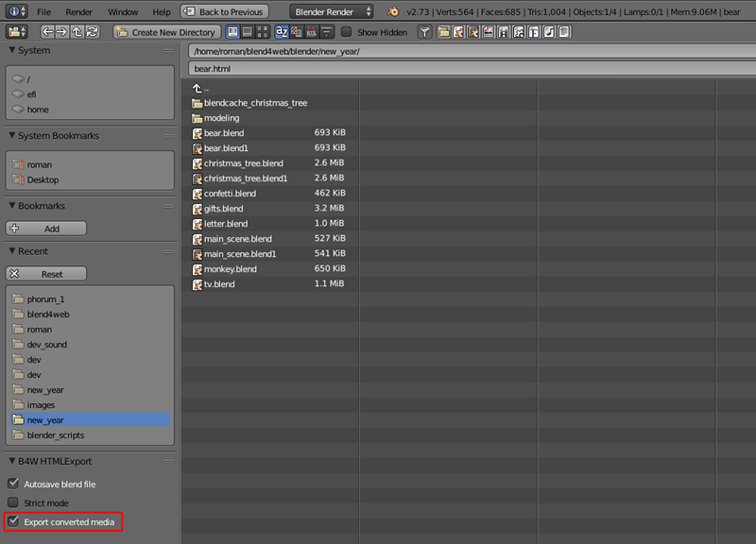Viewport: 756px width, 544px height.
Task: Open the Blender Render engine dropdown
Action: 331,12
